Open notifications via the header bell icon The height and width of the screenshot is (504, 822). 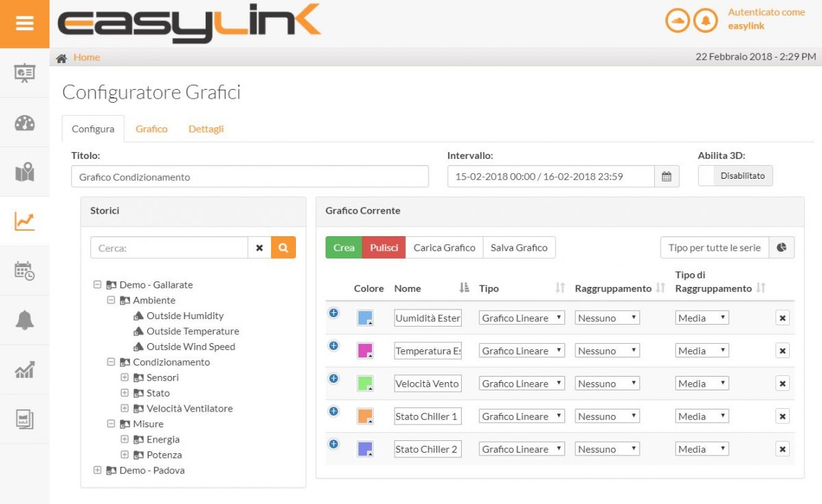point(705,20)
